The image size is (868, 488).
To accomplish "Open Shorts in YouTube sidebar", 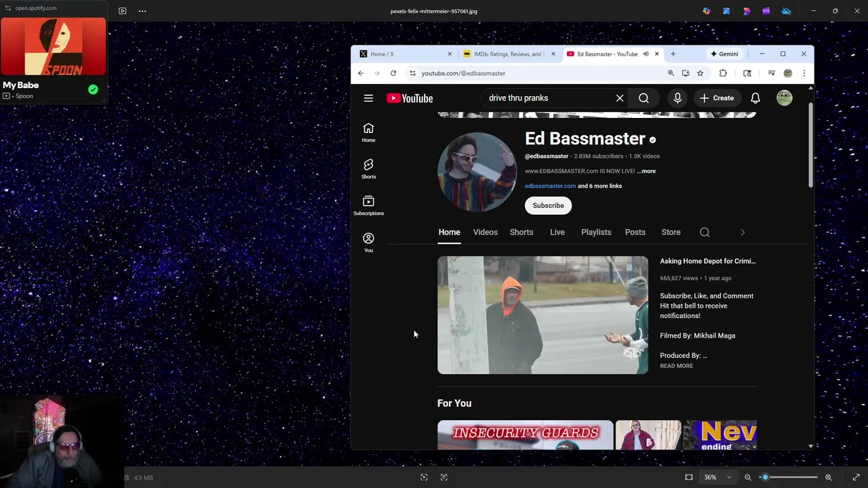I will (x=368, y=169).
